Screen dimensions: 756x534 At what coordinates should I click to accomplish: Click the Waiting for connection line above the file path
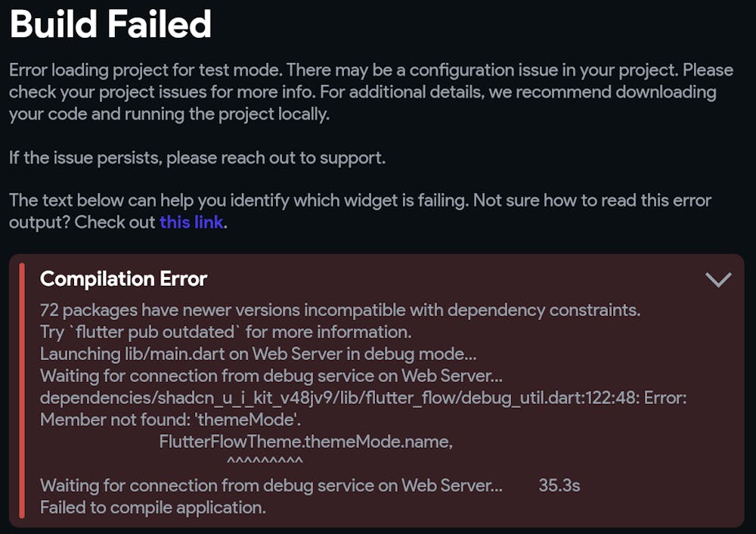[271, 376]
